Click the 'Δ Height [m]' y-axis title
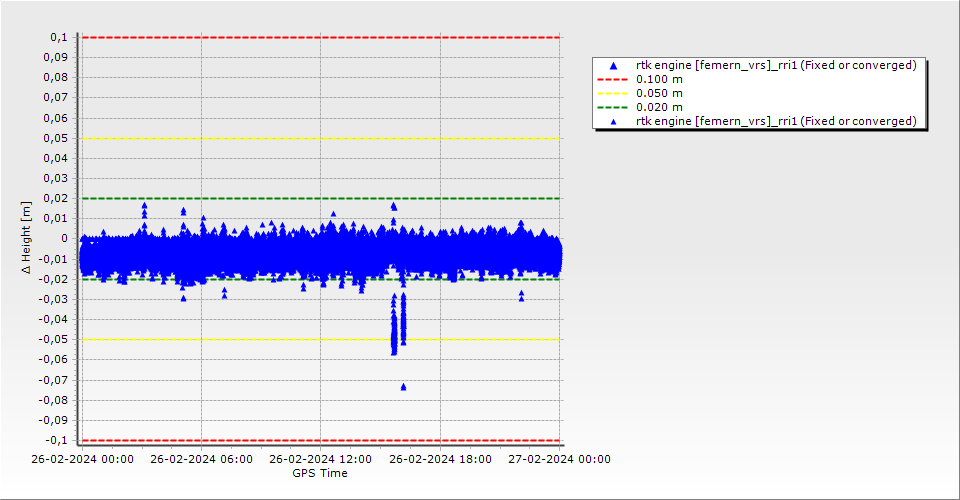The height and width of the screenshot is (500, 960). point(26,238)
